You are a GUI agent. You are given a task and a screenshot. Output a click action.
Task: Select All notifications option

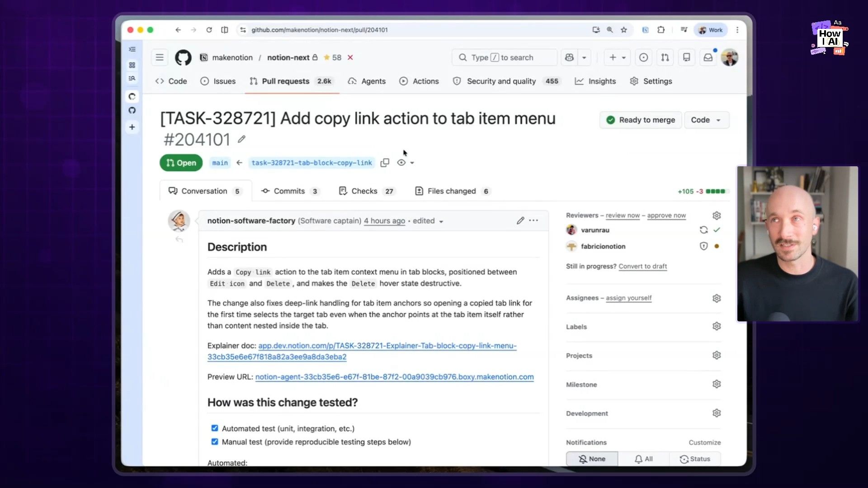(643, 459)
